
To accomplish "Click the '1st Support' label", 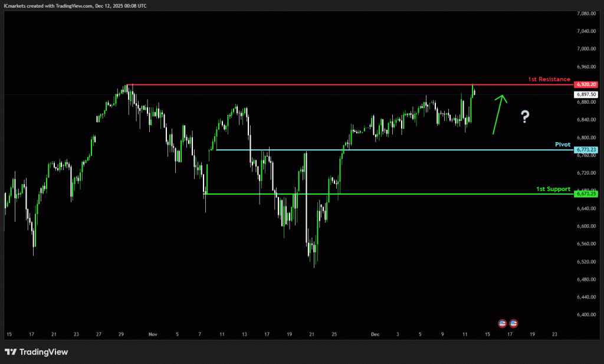I will point(553,189).
